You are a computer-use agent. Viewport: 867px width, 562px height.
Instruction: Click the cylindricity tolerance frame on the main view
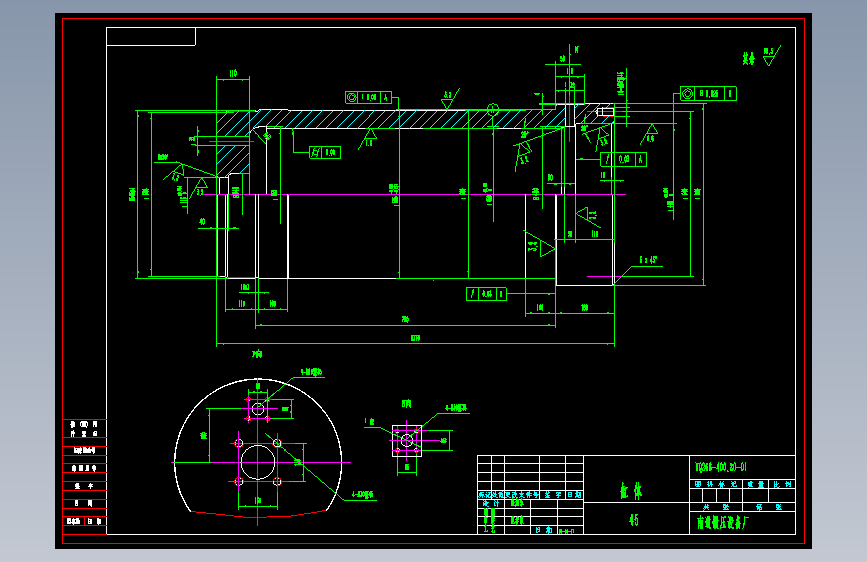pyautogui.click(x=325, y=152)
